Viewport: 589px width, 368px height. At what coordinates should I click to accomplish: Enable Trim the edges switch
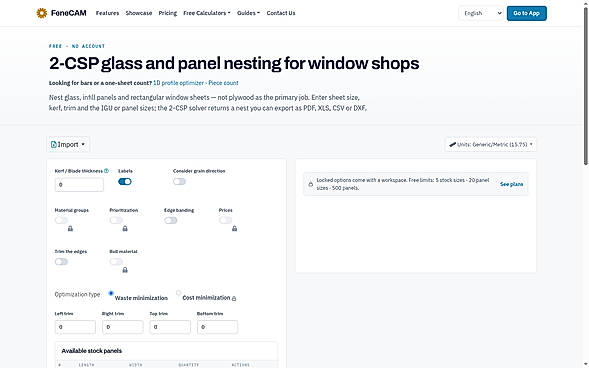pyautogui.click(x=61, y=262)
